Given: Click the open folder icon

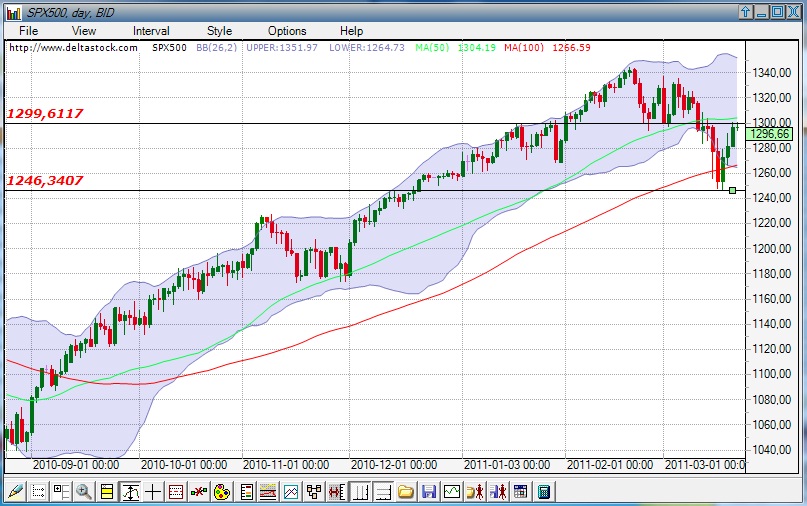Looking at the screenshot, I should (406, 492).
